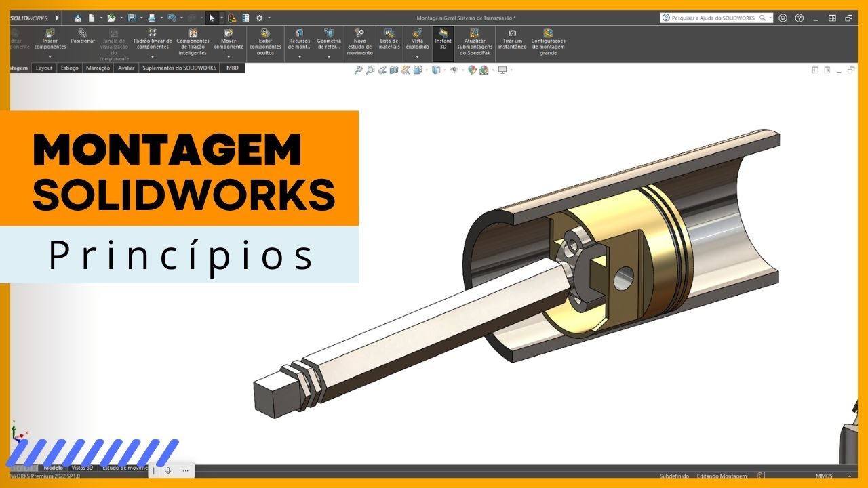Screen dimensions: 868x488
Task: Click Atualizar submontagens do SpeedPak
Action: (475, 41)
